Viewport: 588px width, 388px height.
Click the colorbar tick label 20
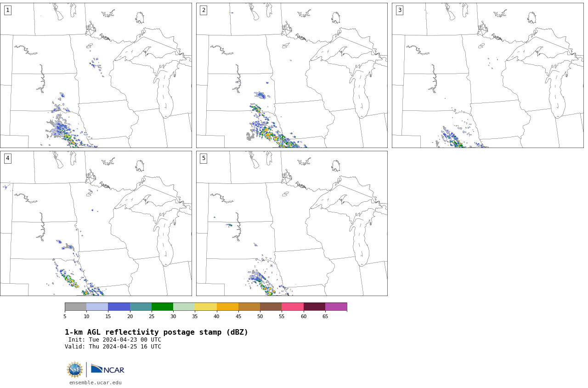[130, 316]
